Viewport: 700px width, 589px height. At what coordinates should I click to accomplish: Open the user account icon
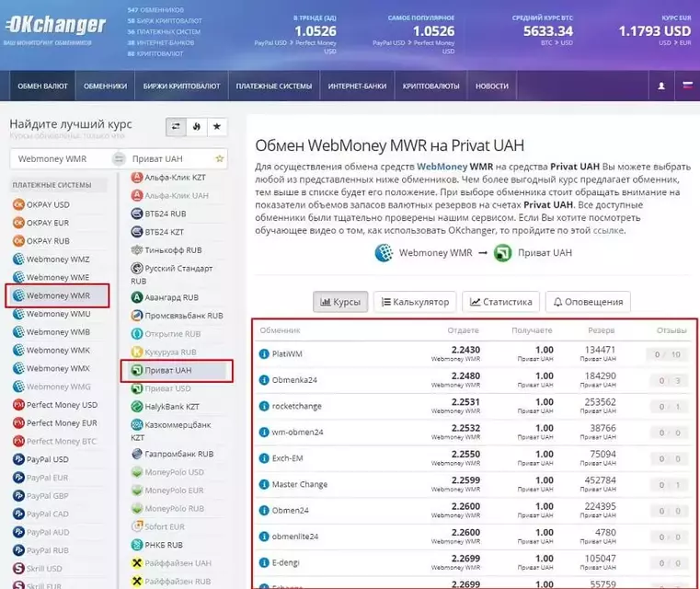point(661,86)
